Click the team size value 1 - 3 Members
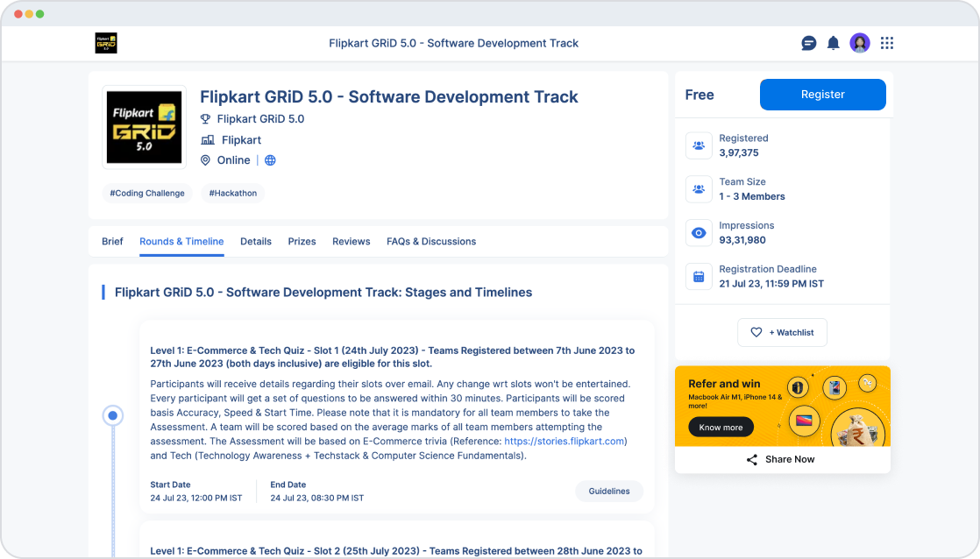This screenshot has height=559, width=980. click(752, 197)
